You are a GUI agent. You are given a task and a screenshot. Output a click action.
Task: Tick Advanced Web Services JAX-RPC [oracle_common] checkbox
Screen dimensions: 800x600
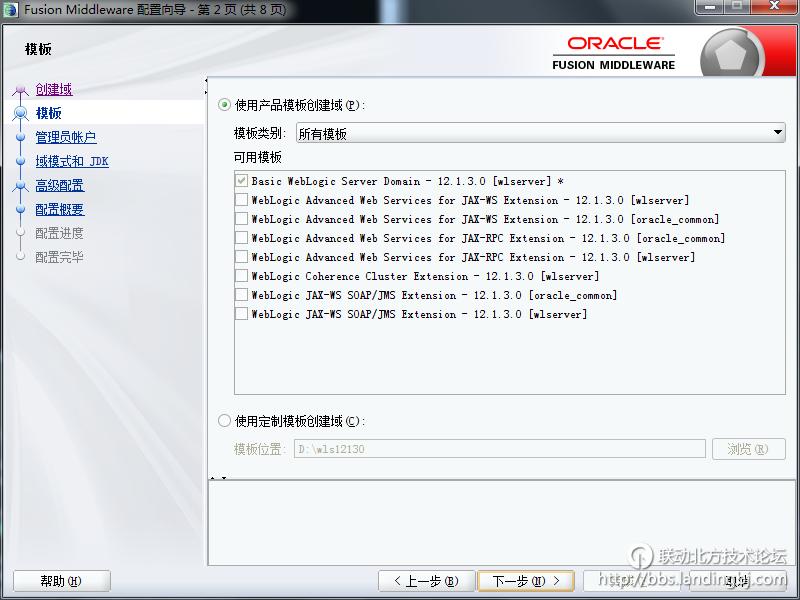click(241, 238)
